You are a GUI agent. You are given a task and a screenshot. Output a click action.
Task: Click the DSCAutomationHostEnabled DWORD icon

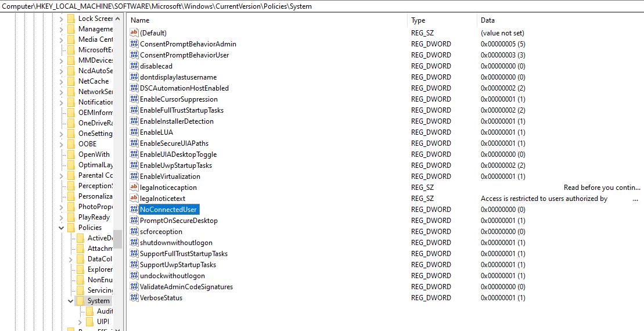tap(134, 88)
